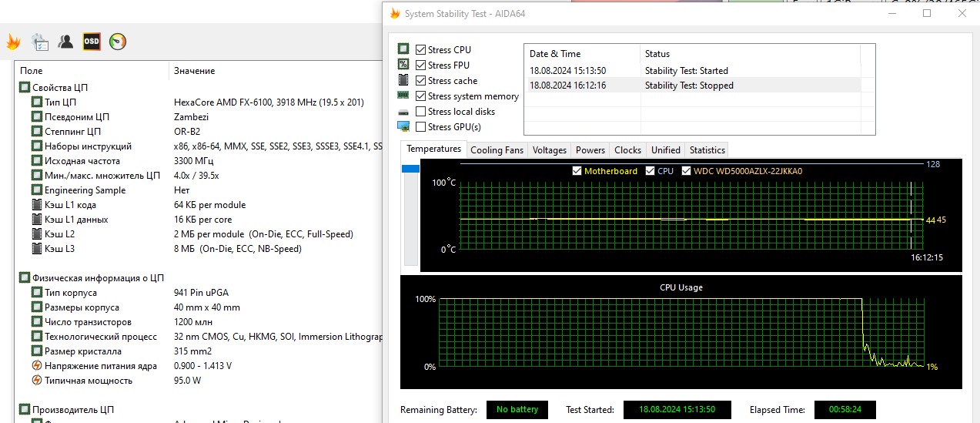Select the Исходная частота row
The width and height of the screenshot is (980, 423).
(x=199, y=161)
